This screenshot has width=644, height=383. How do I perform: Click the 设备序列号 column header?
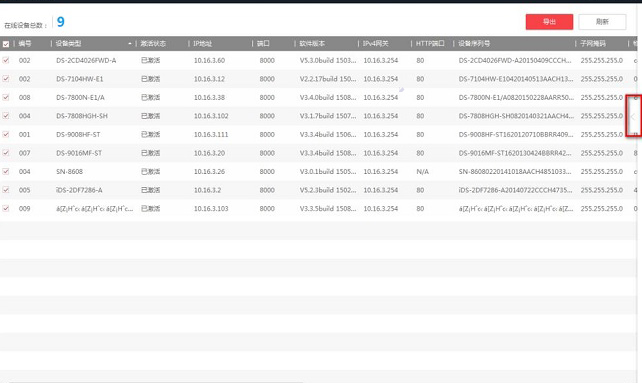474,44
